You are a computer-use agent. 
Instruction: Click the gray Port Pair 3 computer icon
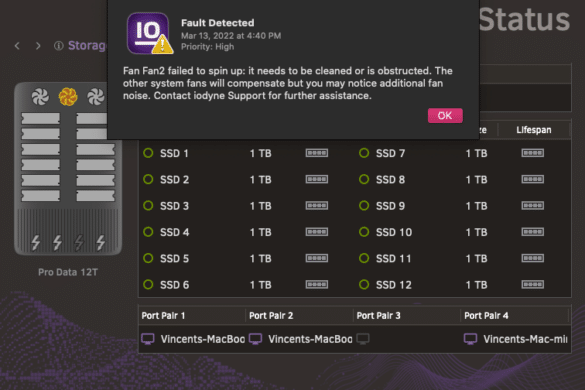363,339
